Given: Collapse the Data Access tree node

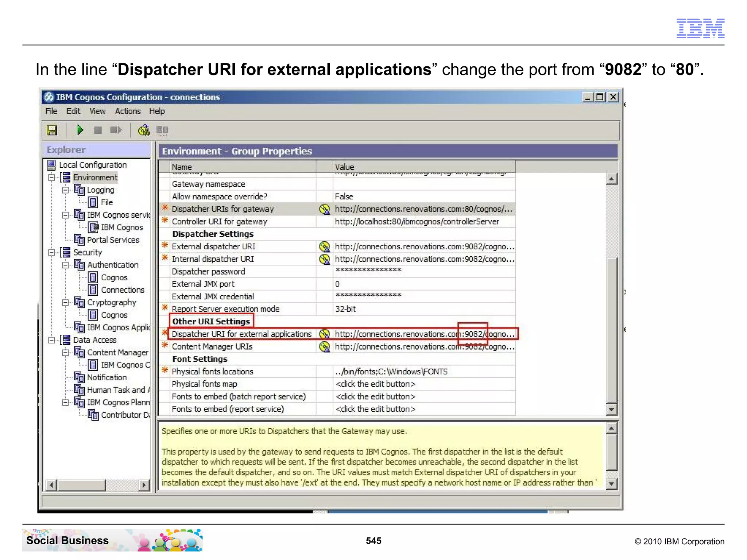Looking at the screenshot, I should 51,340.
